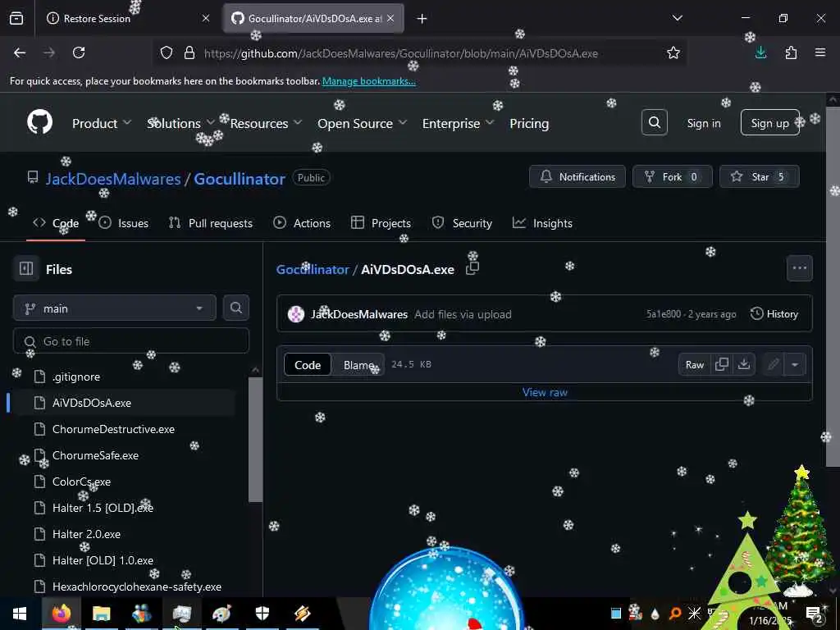Expand the Solutions menu
The width and height of the screenshot is (840, 630).
180,123
